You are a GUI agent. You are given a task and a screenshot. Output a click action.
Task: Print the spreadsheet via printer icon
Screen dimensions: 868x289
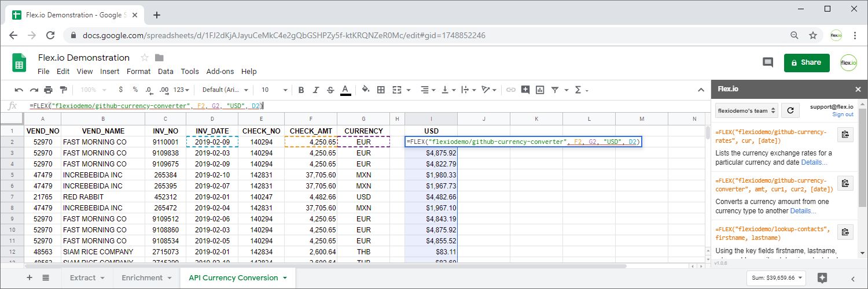coord(49,90)
